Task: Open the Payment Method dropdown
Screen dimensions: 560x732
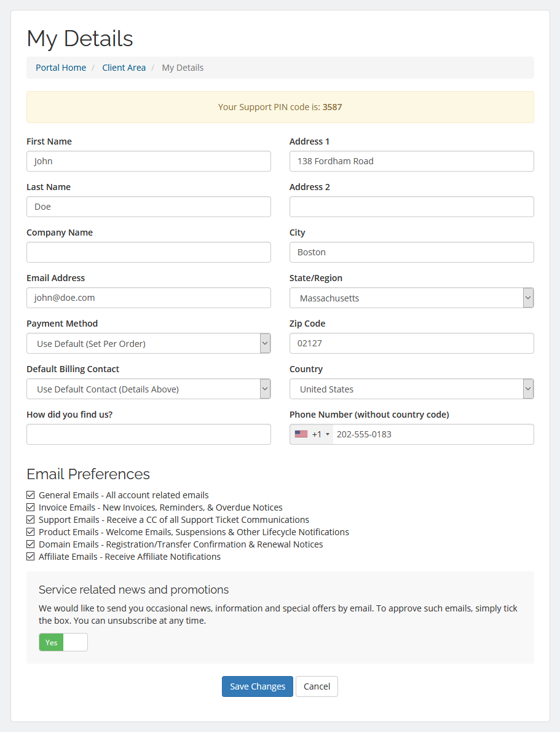Action: 264,343
